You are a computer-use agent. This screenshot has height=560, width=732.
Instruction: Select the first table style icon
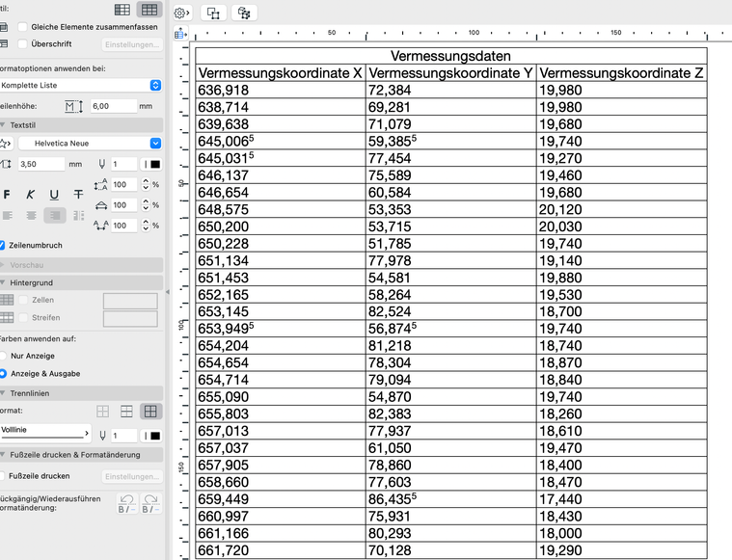pyautogui.click(x=122, y=10)
